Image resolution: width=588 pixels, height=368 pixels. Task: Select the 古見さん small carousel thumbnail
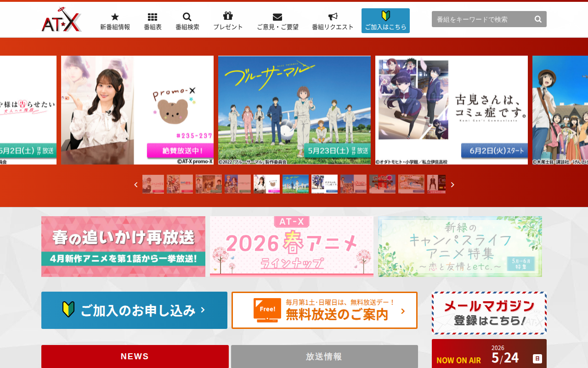point(324,184)
